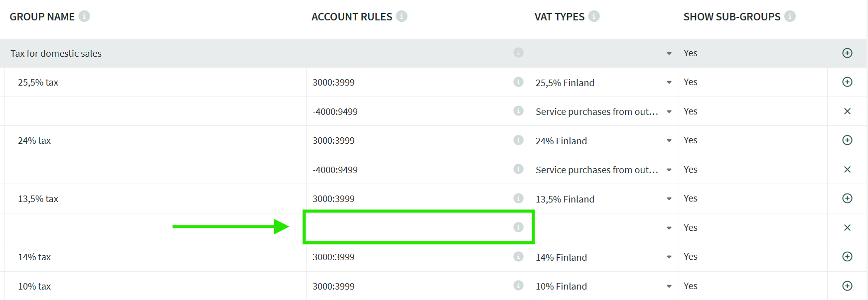
Task: Click Yes sub-groups value for 14% tax
Action: point(690,257)
